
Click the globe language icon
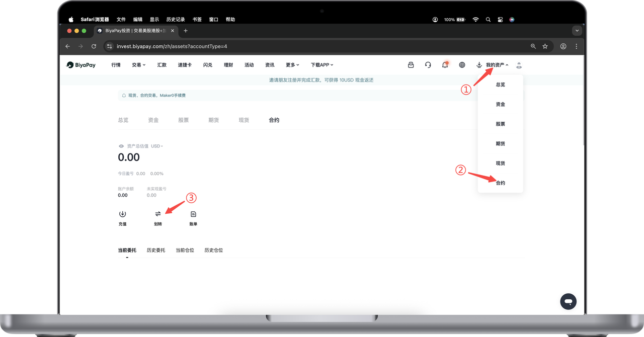click(x=462, y=65)
